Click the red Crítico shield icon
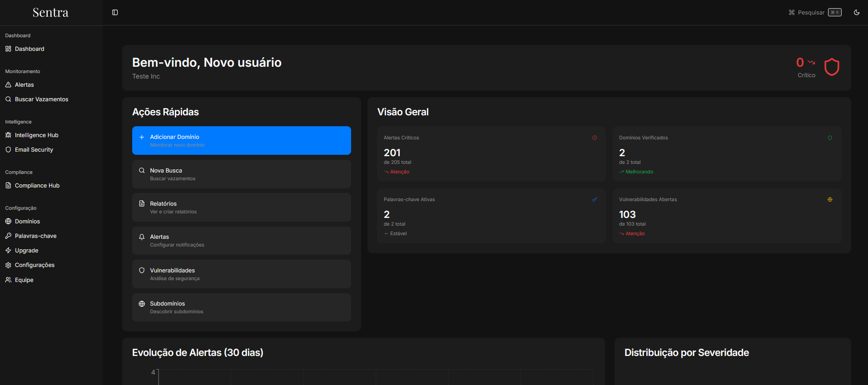 coord(832,67)
